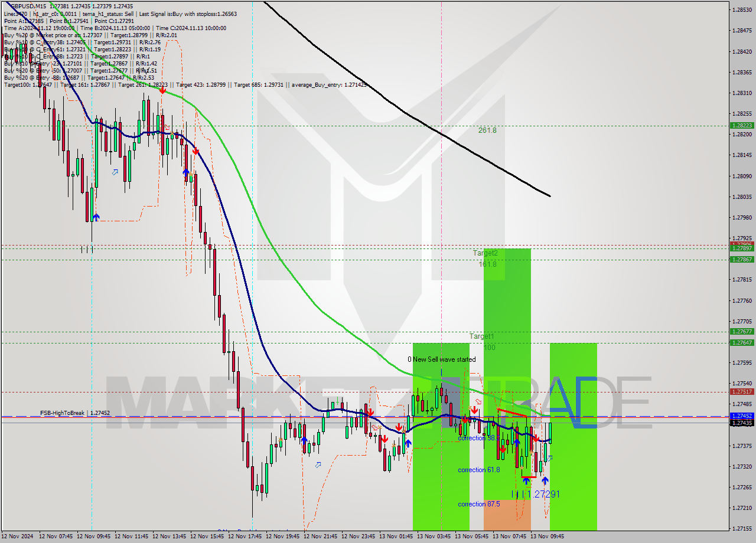Click the red 1.27905 price tag
756x543 pixels.
[x=742, y=244]
